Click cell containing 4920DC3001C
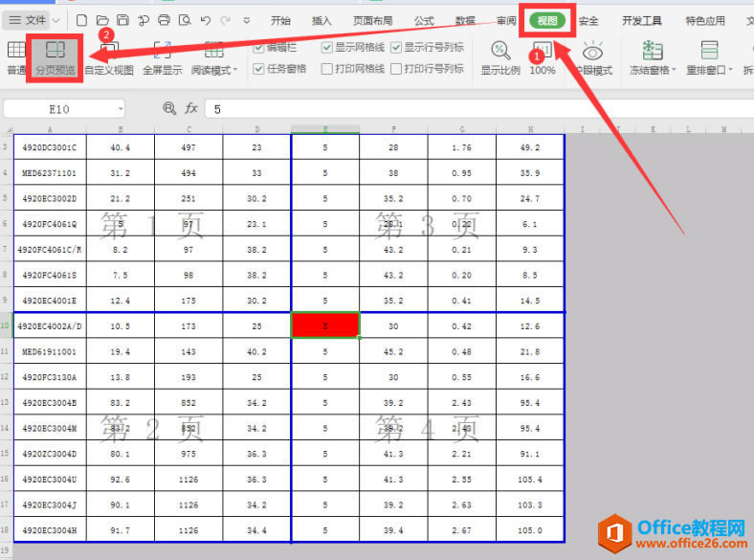754x560 pixels. tap(50, 147)
